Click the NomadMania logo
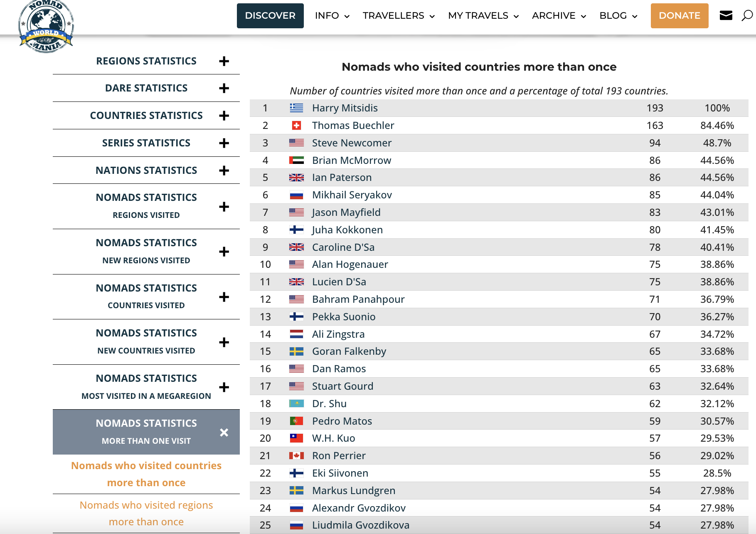The width and height of the screenshot is (756, 534). coord(46,26)
